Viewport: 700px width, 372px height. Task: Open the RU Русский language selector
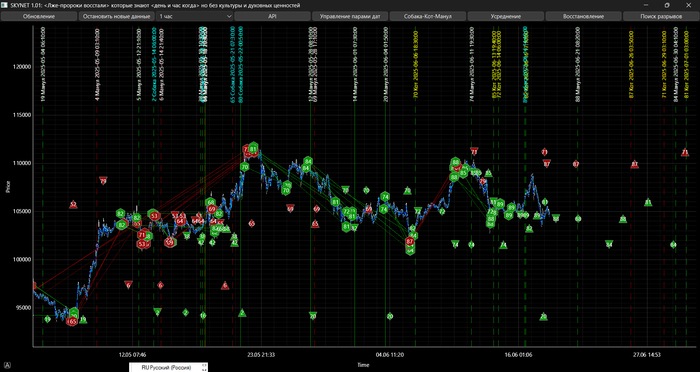click(x=168, y=368)
